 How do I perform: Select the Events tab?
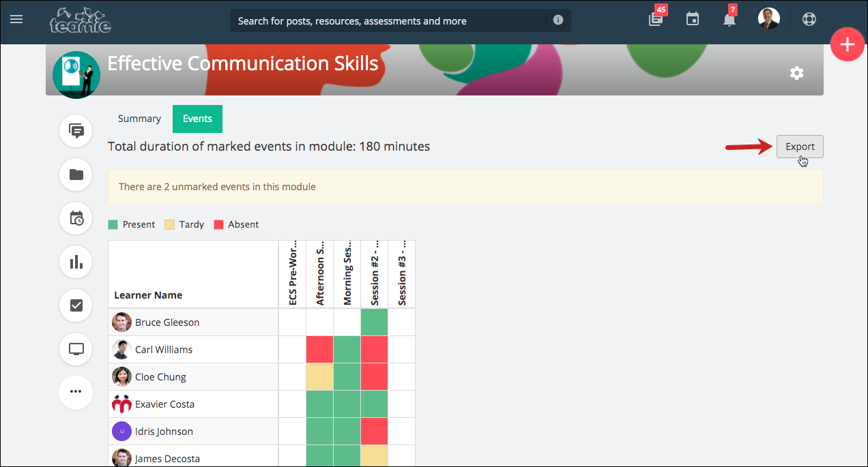197,119
